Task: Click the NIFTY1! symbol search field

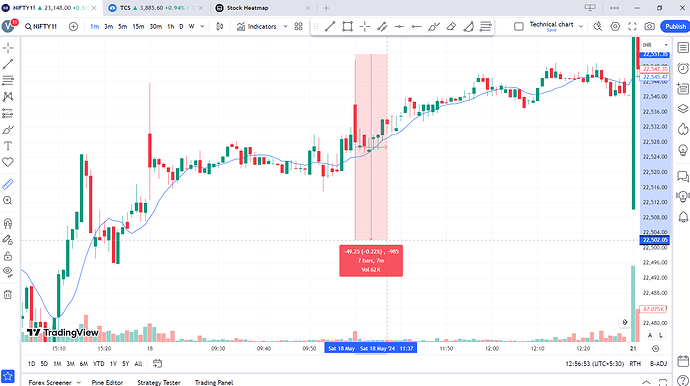Action: pos(41,26)
